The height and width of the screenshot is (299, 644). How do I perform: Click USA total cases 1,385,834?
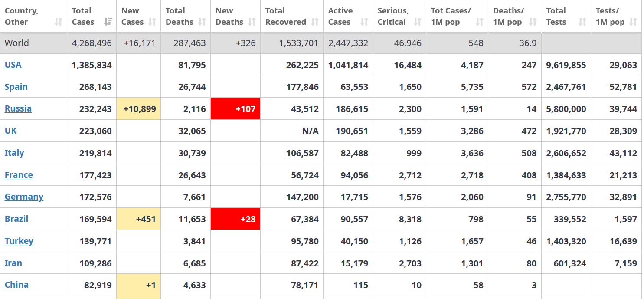92,65
